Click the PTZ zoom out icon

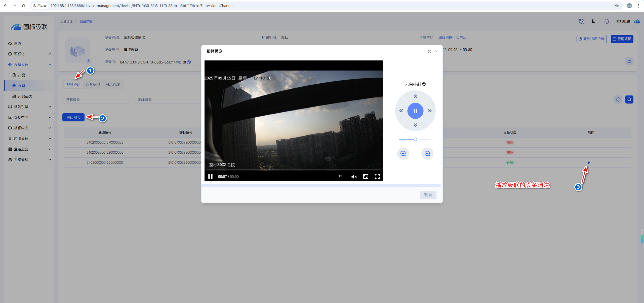(x=427, y=154)
